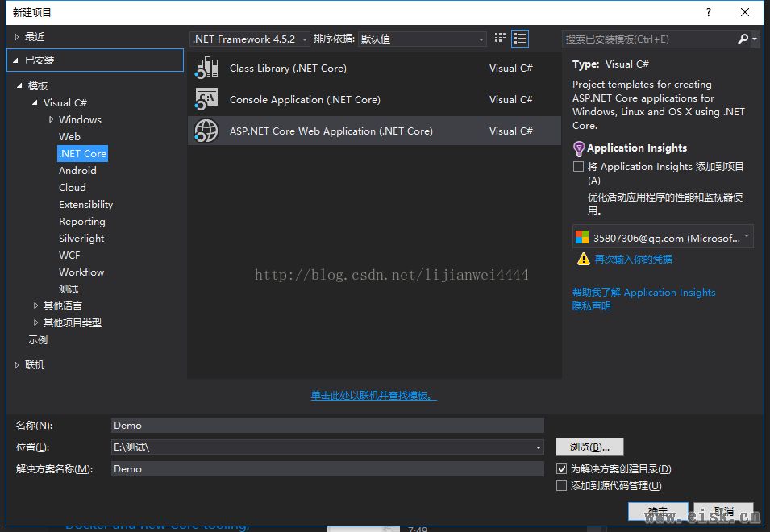
Task: Expand the 其他项目类型 node
Action: [x=35, y=322]
